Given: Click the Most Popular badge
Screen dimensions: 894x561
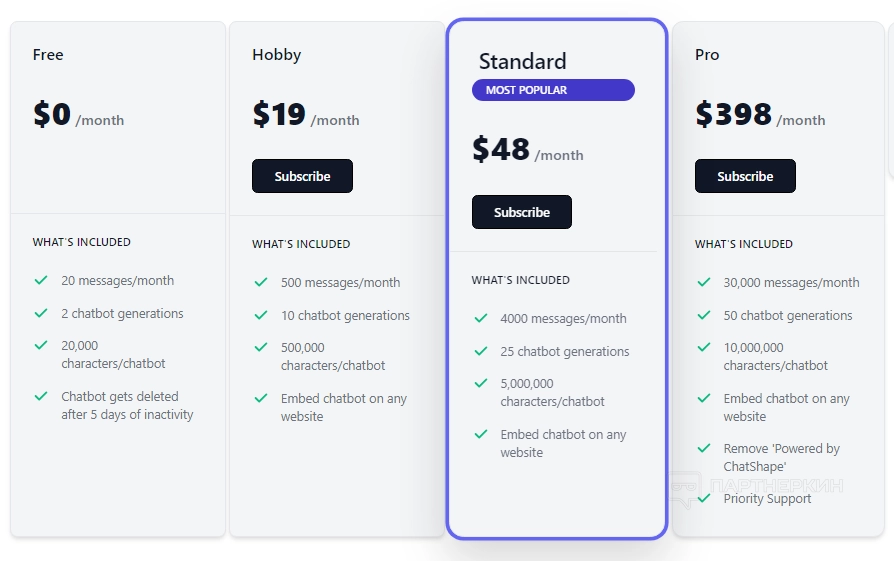Looking at the screenshot, I should (553, 90).
